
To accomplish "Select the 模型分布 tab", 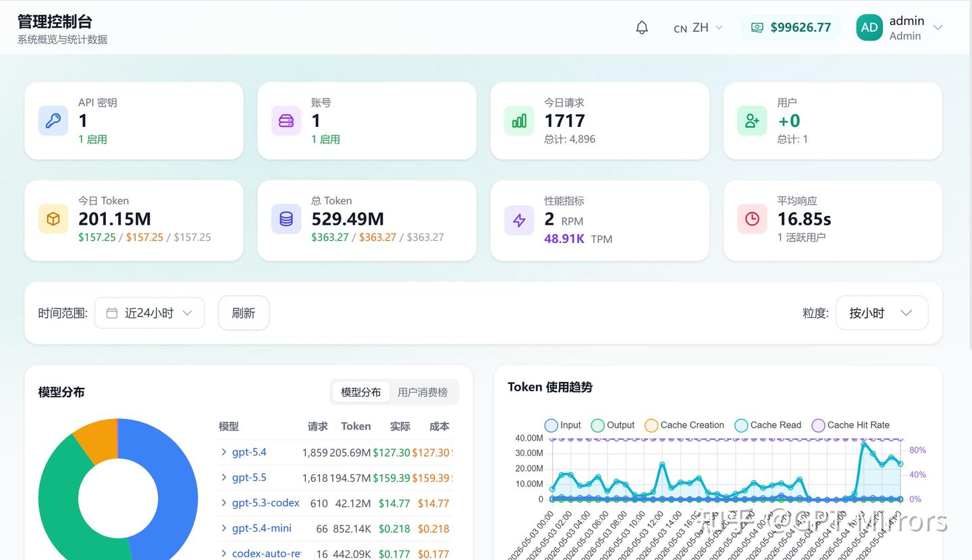I will [360, 392].
